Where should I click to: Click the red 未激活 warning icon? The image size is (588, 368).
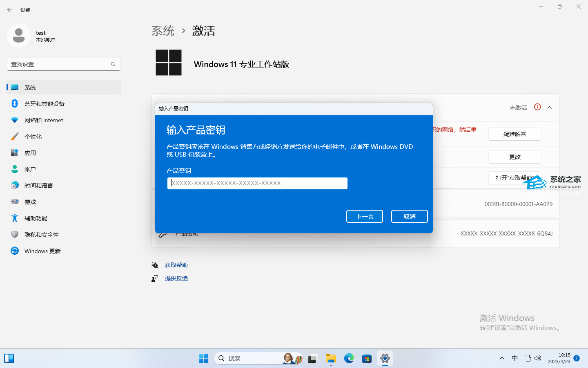tap(537, 107)
